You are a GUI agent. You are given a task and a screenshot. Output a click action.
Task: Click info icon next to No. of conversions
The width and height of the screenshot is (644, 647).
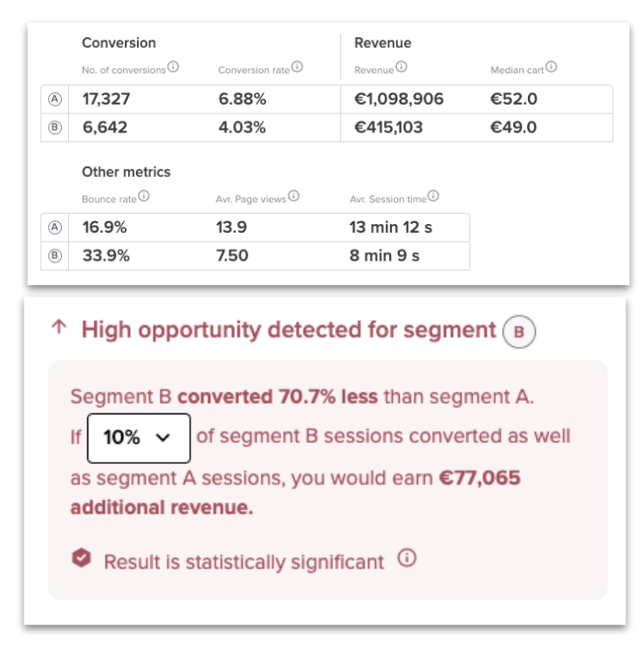[x=173, y=66]
